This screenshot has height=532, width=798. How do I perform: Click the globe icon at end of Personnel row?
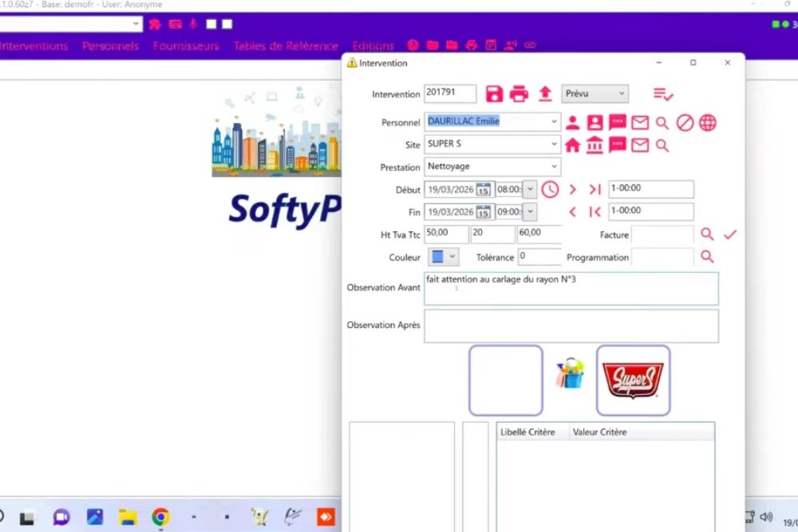pyautogui.click(x=706, y=121)
